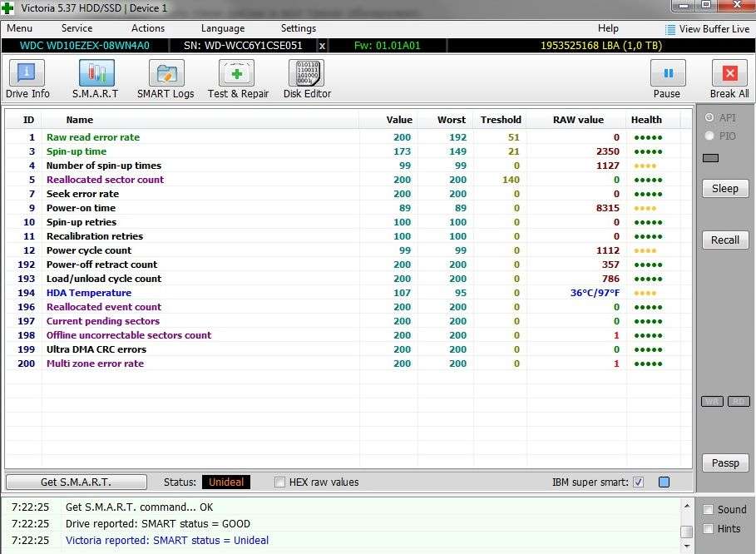Select the API radio button
This screenshot has width=756, height=554.
709,118
